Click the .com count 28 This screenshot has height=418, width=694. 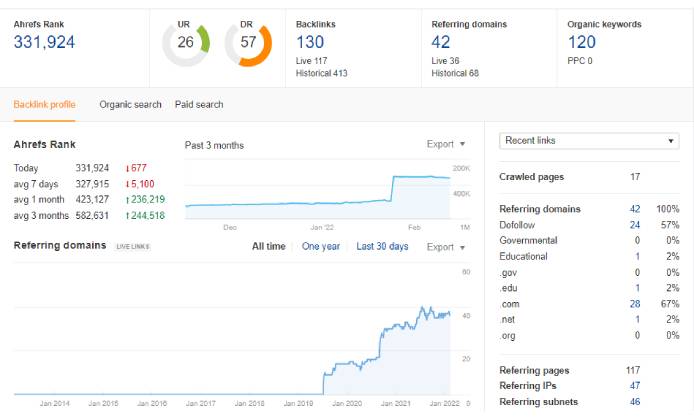(635, 304)
